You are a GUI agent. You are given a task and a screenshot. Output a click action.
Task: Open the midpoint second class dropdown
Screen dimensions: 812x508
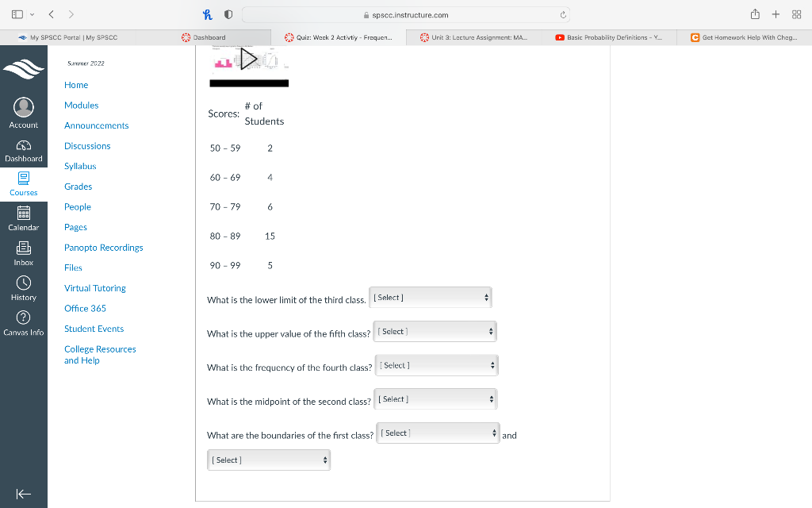[x=435, y=398]
